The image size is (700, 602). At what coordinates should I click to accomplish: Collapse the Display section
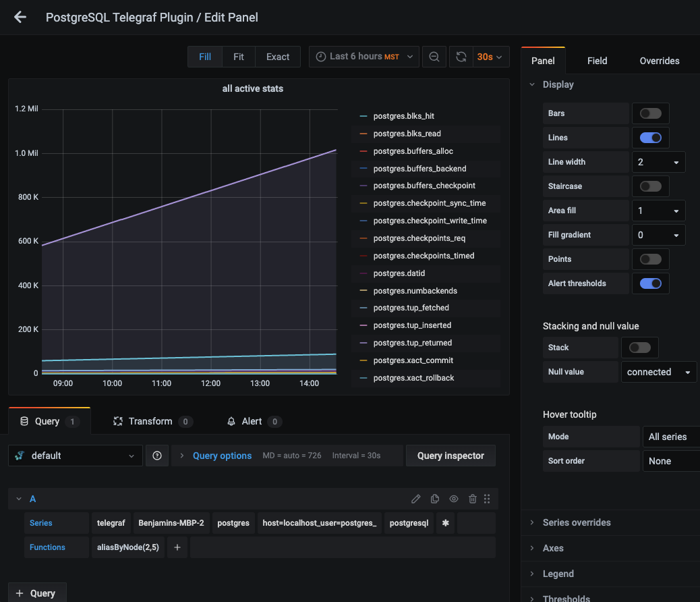coord(558,84)
